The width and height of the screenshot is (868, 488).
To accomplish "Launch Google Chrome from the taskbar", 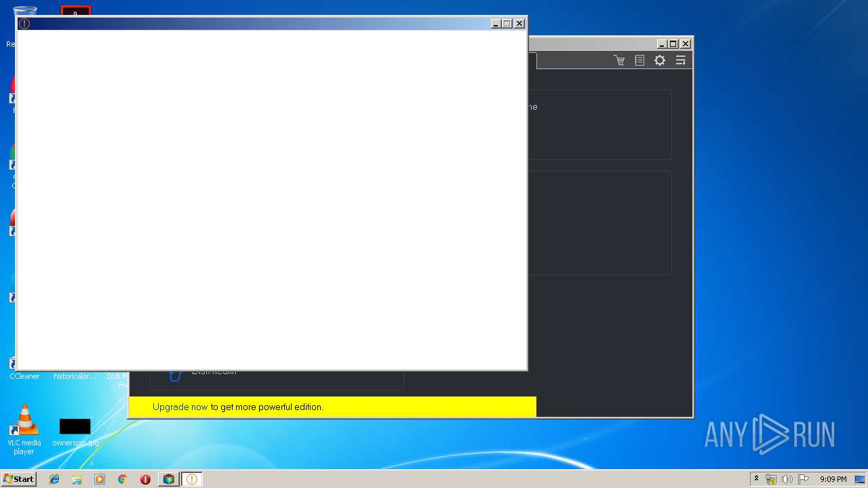I will tap(123, 479).
